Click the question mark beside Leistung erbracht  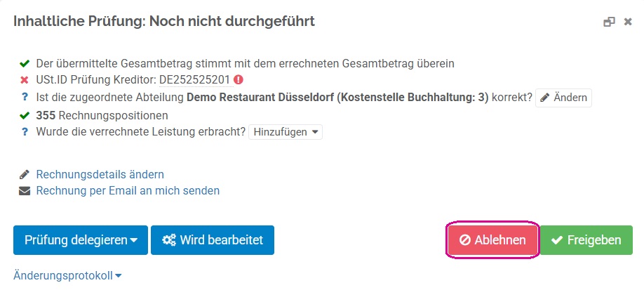pos(25,132)
